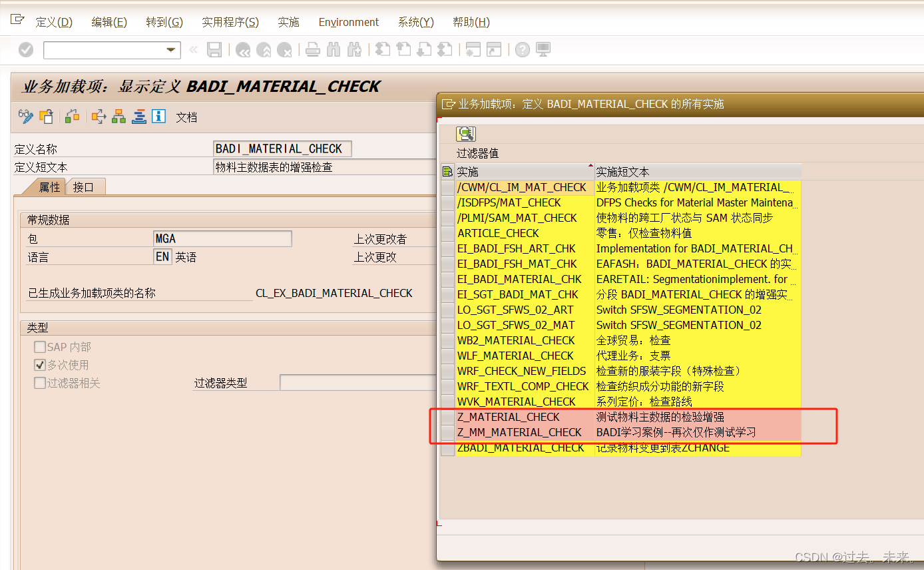924x570 pixels.
Task: Go to Next Page icon
Action: (424, 50)
